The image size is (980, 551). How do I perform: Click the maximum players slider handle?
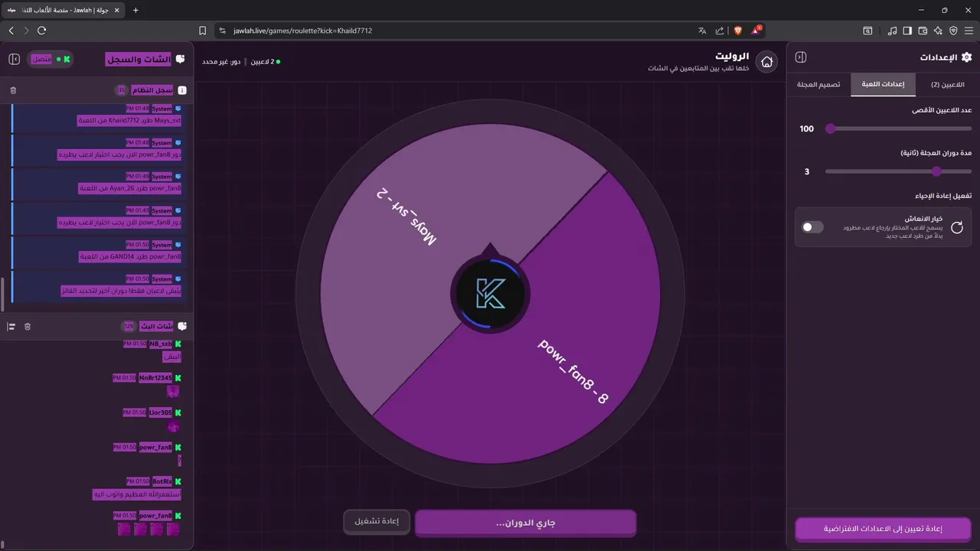point(830,129)
